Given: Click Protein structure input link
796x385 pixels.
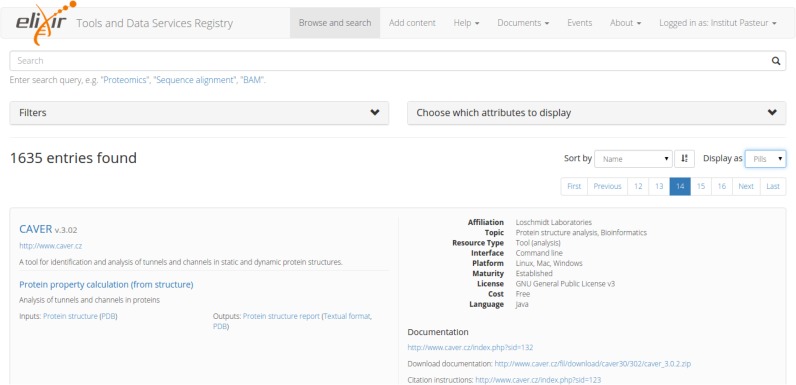Looking at the screenshot, I should 70,316.
